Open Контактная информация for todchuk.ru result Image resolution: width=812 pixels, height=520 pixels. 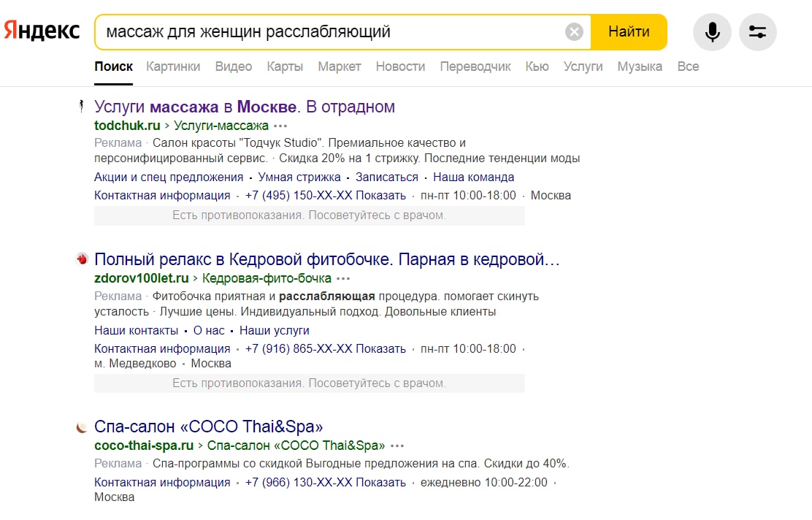click(x=162, y=195)
